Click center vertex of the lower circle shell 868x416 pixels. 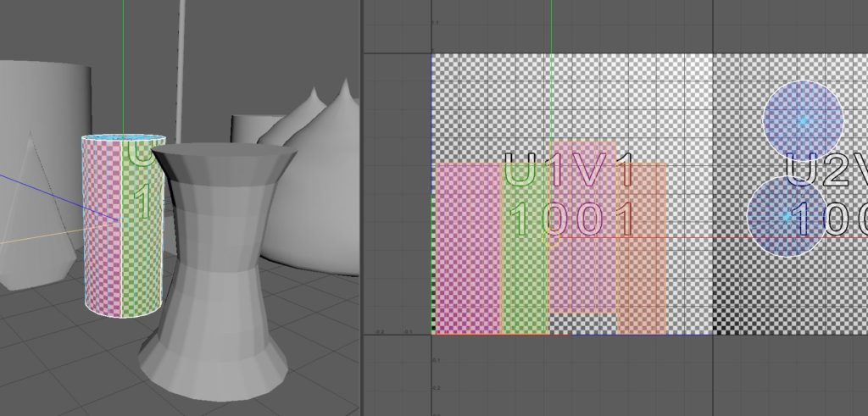pos(787,217)
